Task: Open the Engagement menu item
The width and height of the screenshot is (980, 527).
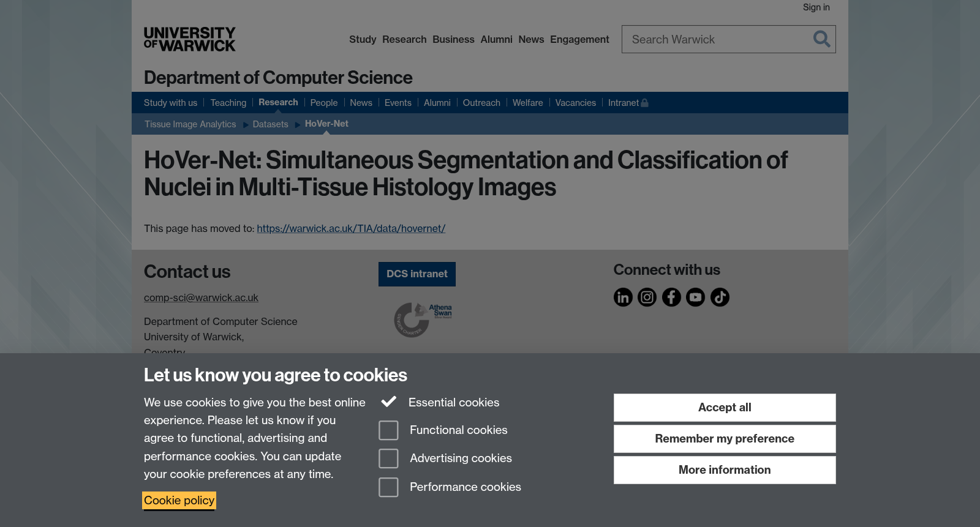Action: [579, 39]
